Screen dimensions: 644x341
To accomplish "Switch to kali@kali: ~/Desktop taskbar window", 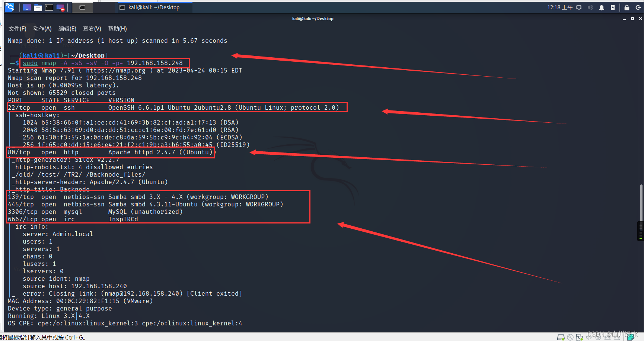I will 155,7.
